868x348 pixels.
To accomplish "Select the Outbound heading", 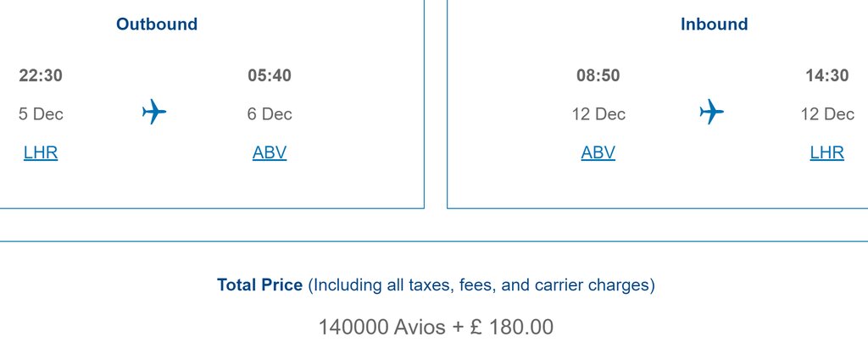I will point(157,25).
